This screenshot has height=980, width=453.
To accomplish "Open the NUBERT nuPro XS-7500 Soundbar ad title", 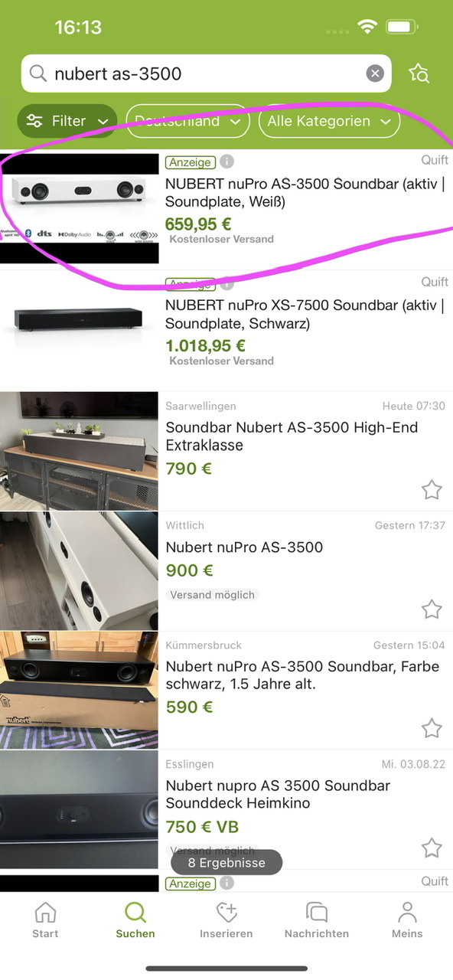I will [305, 315].
